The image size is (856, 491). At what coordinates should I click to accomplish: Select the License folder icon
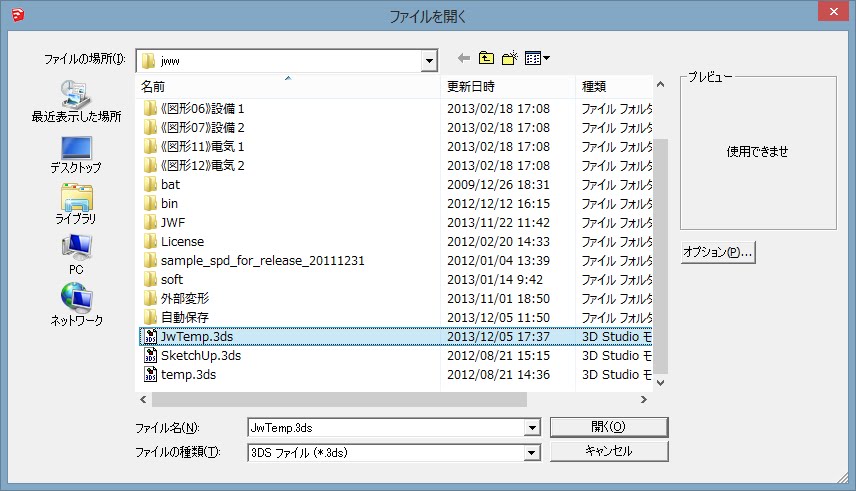tap(150, 241)
